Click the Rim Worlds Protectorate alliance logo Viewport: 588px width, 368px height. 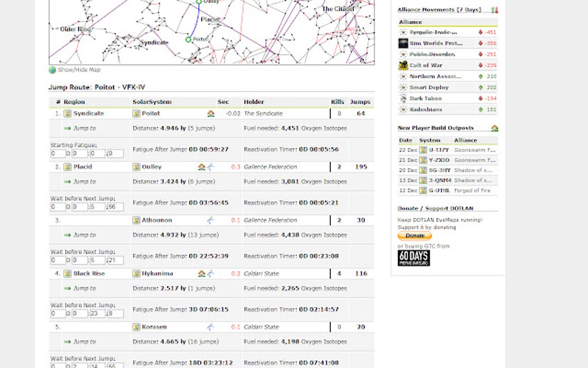[403, 43]
